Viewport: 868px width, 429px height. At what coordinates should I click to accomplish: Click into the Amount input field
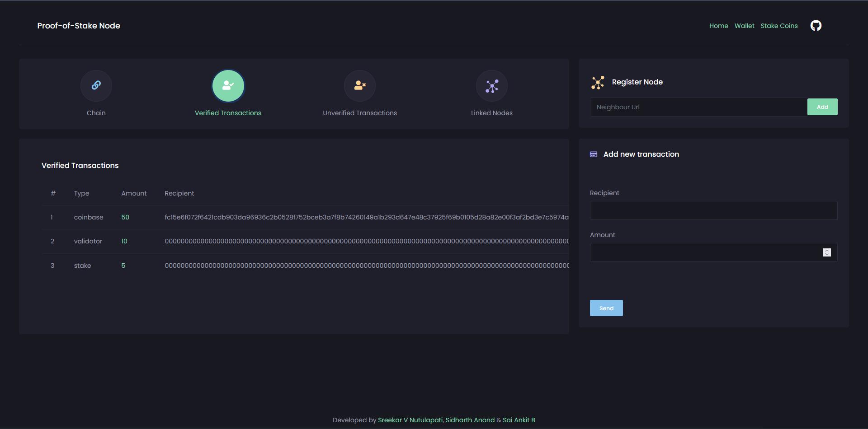tap(705, 252)
